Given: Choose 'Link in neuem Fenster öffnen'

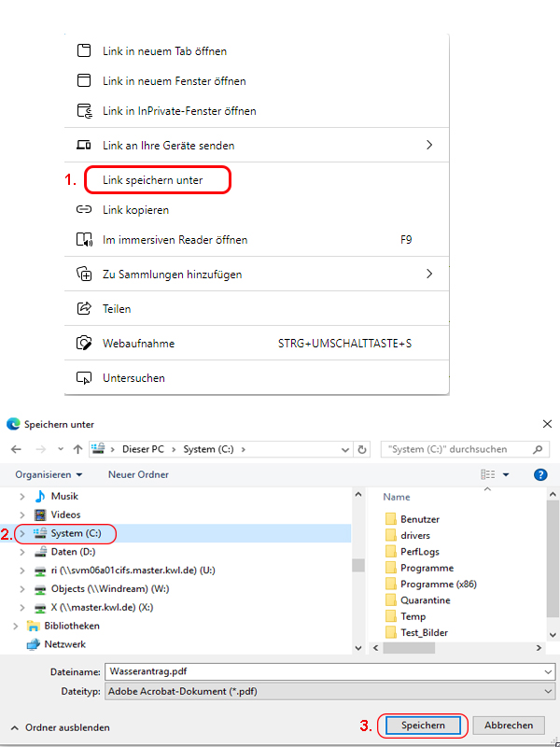Looking at the screenshot, I should [256, 81].
